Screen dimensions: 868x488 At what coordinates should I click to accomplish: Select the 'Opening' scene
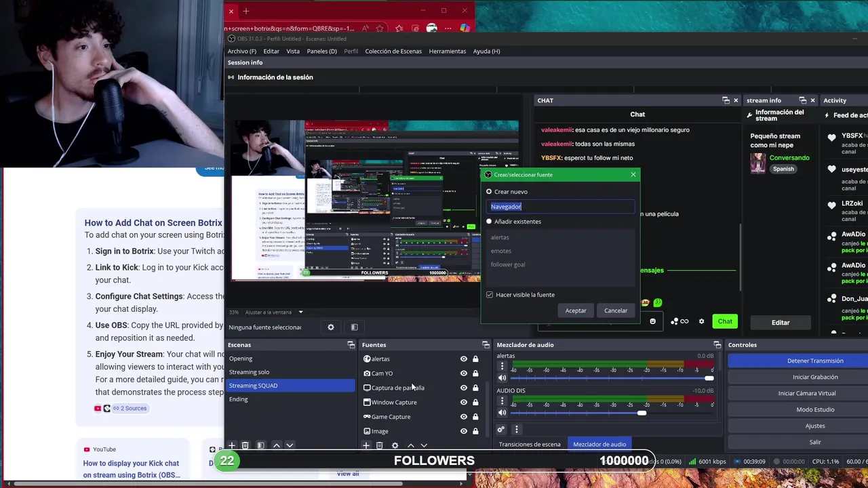[290, 359]
